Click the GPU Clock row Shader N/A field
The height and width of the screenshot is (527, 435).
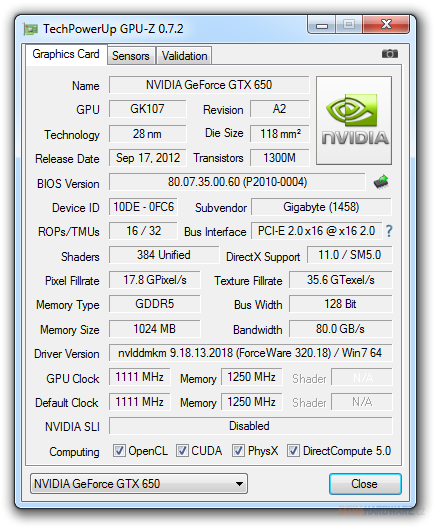[x=362, y=377]
